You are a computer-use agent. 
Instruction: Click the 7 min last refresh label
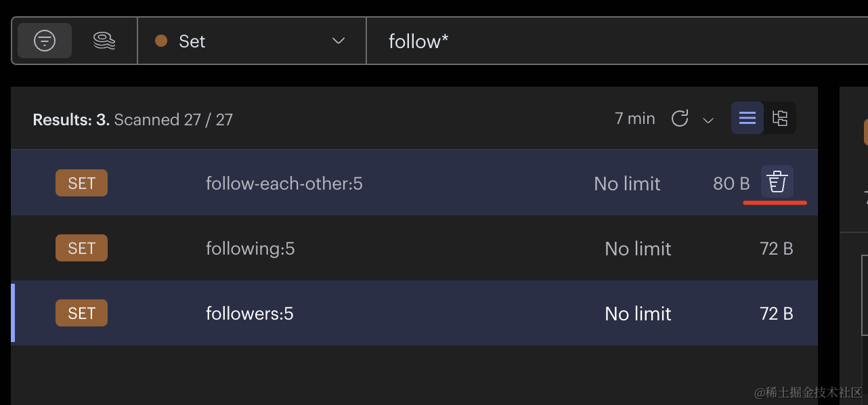click(x=635, y=119)
